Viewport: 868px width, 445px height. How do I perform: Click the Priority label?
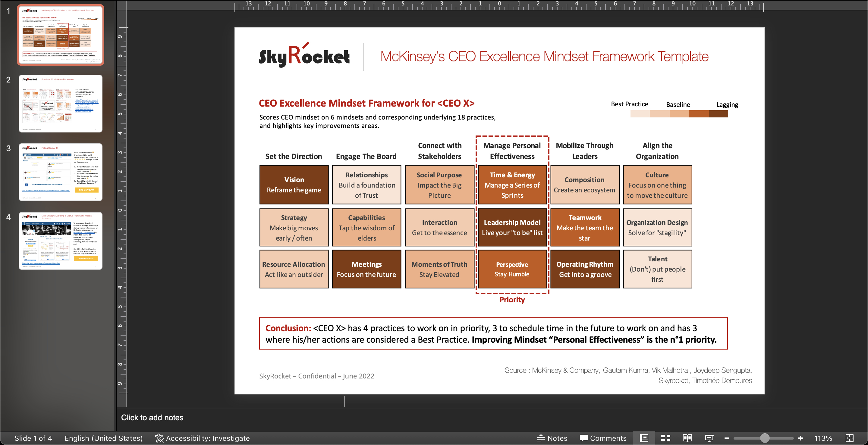click(x=512, y=300)
